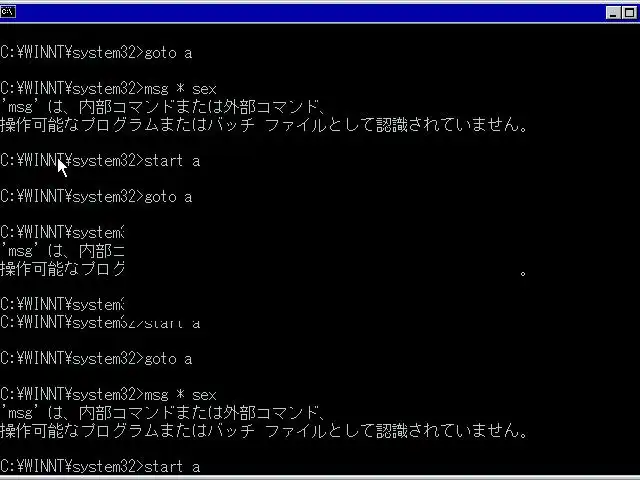Open the command prompt system menu icon
This screenshot has height=480, width=640.
pyautogui.click(x=8, y=12)
